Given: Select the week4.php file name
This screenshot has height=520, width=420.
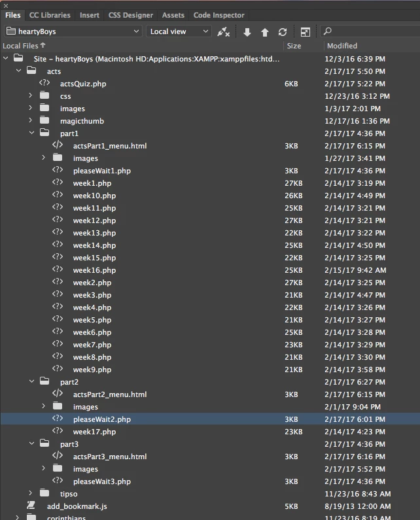Looking at the screenshot, I should pos(92,308).
